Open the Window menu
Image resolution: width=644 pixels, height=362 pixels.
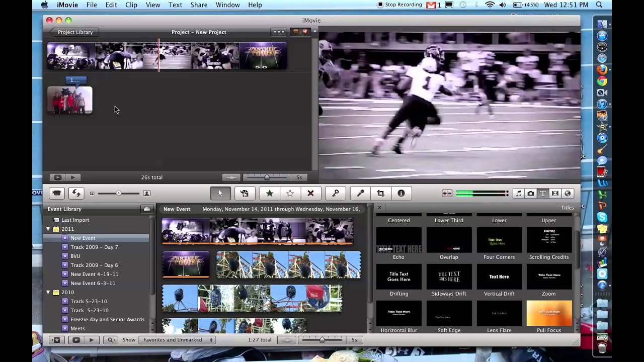[227, 5]
